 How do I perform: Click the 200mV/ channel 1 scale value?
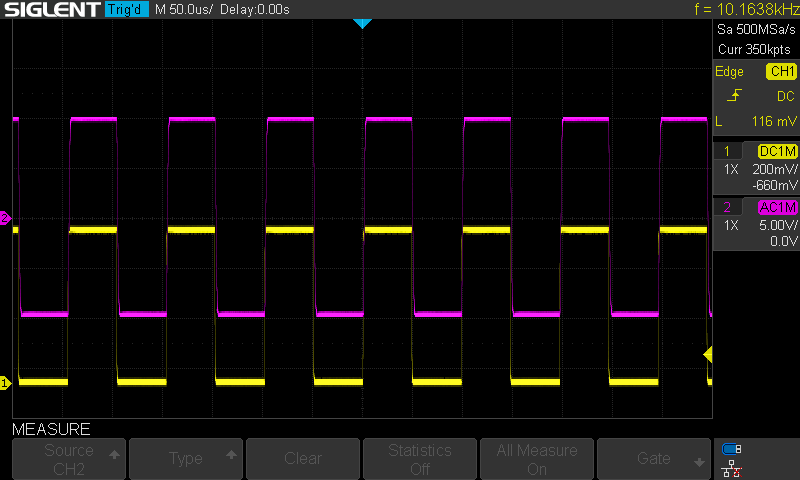pos(775,169)
